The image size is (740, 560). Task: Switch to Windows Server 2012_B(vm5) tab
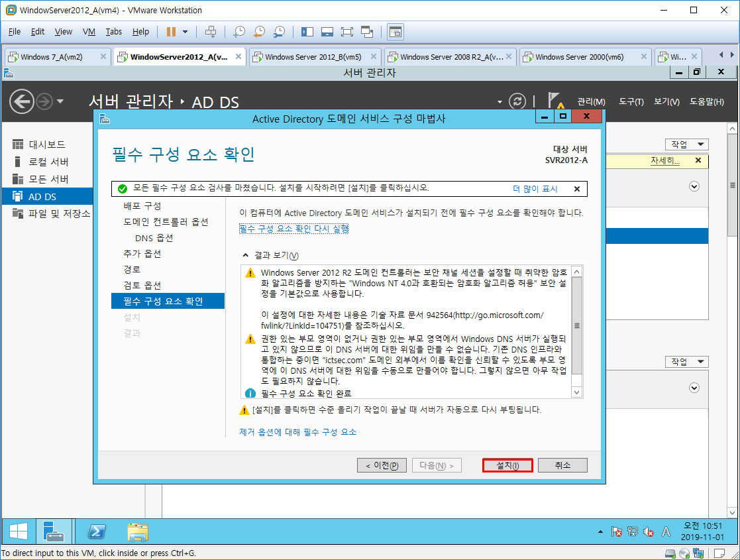[313, 56]
